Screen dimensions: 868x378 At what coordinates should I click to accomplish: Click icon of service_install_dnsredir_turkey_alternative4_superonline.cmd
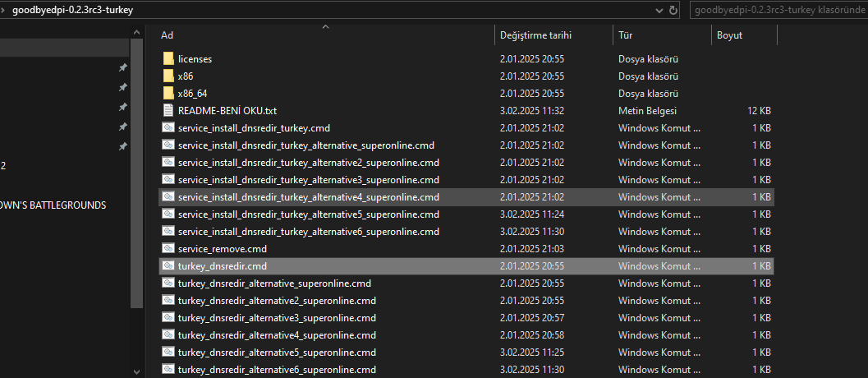click(x=168, y=196)
